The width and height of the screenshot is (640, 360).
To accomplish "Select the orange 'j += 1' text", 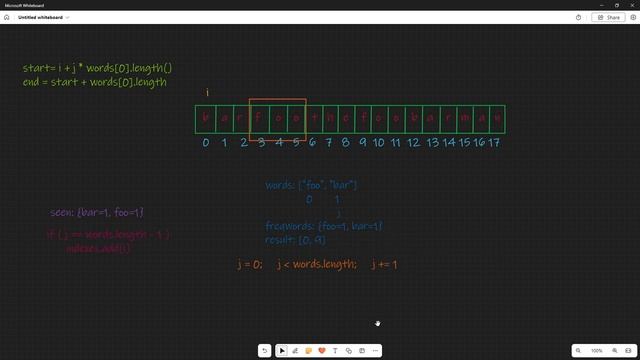I will point(384,264).
